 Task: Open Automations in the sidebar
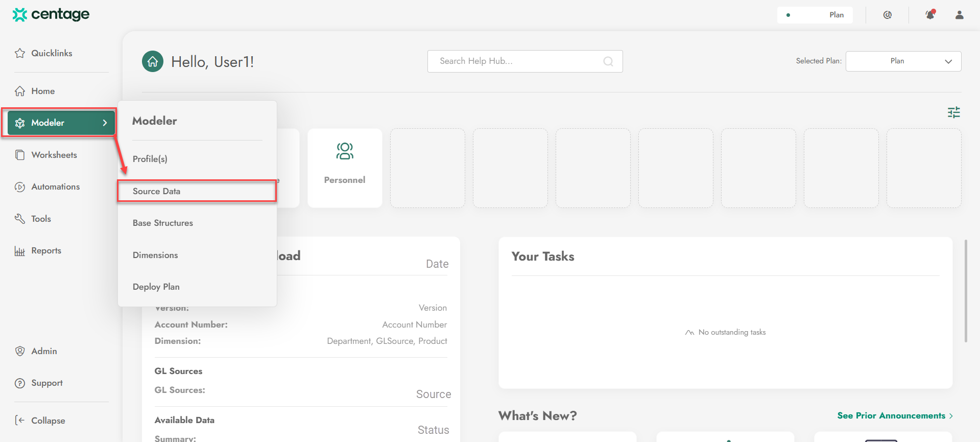click(55, 187)
